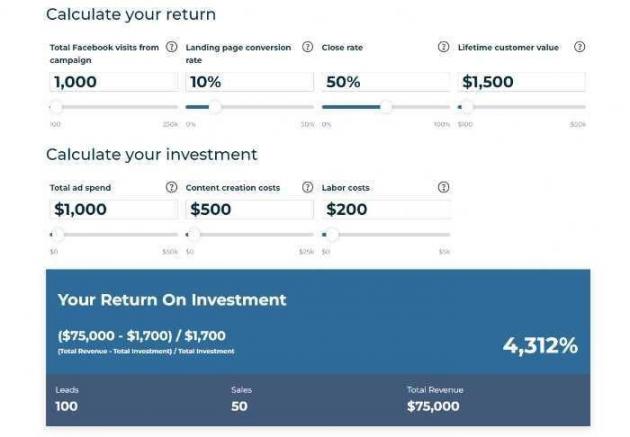Click the Total ad spend slider handle
The height and width of the screenshot is (437, 630).
tap(58, 235)
